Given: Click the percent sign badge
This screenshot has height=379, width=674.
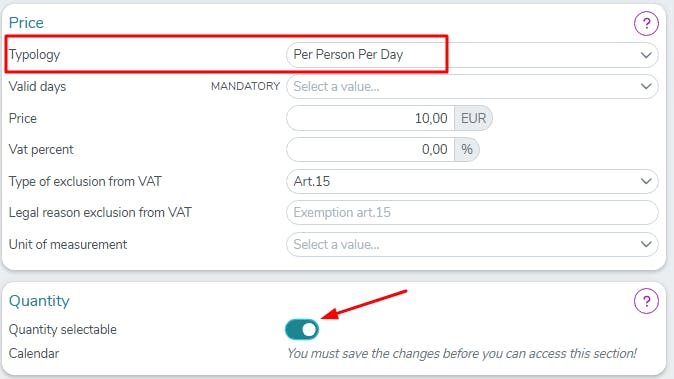Looking at the screenshot, I should [467, 150].
